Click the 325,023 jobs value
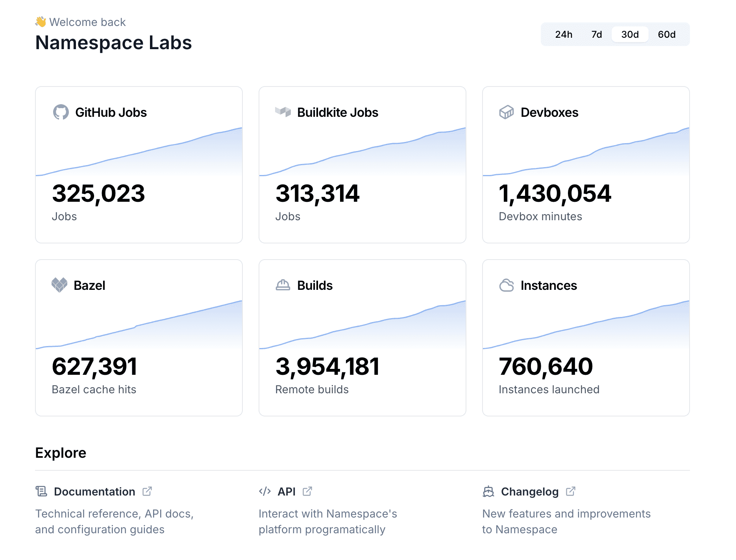736x560 pixels. [x=98, y=194]
